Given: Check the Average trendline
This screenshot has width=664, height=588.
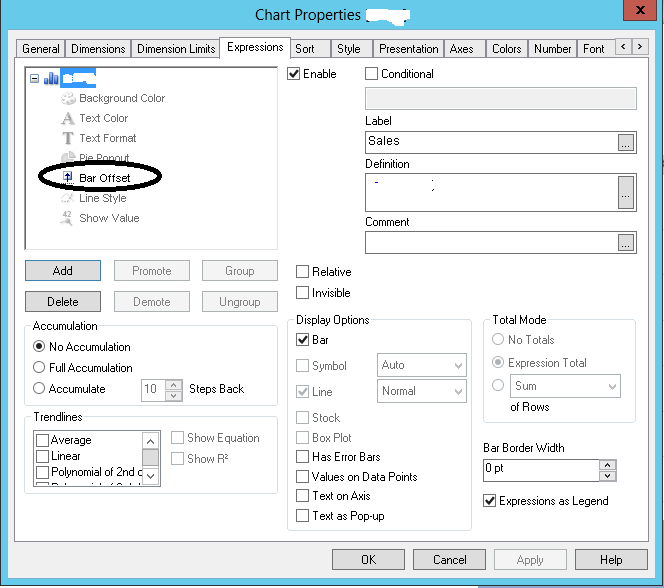Looking at the screenshot, I should pos(42,440).
